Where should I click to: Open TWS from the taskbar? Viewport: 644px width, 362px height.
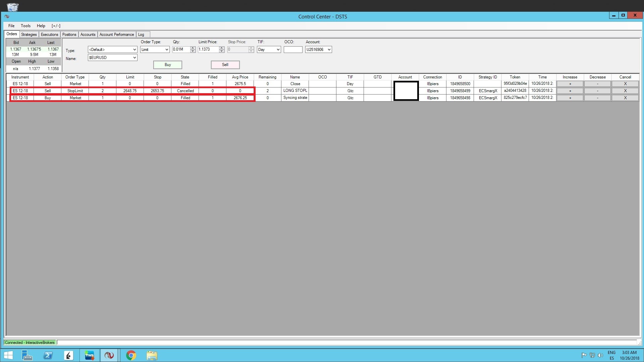90,355
